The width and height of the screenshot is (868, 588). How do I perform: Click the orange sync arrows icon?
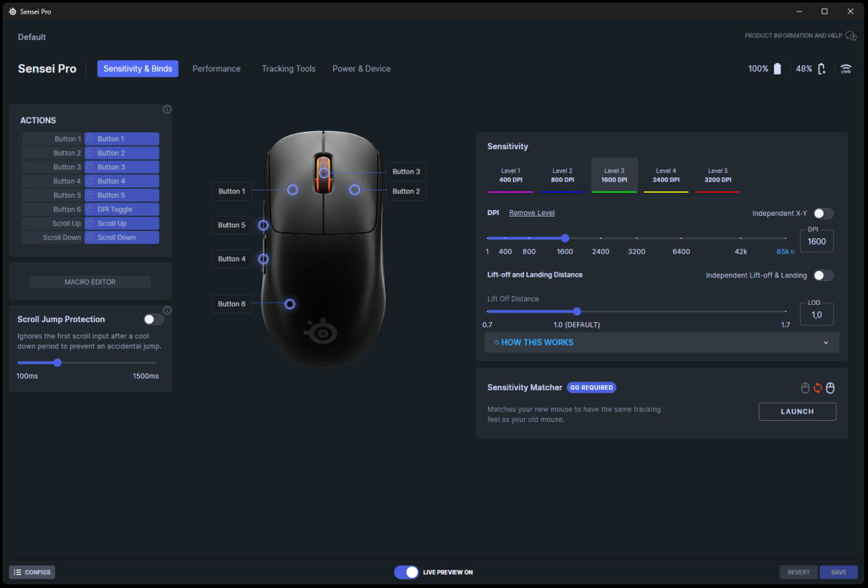817,388
